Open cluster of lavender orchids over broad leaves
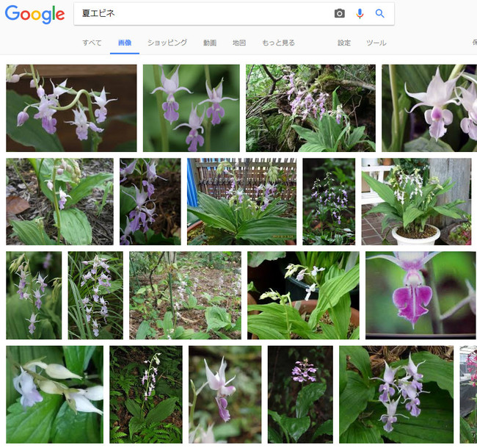The width and height of the screenshot is (477, 448). 396,394
